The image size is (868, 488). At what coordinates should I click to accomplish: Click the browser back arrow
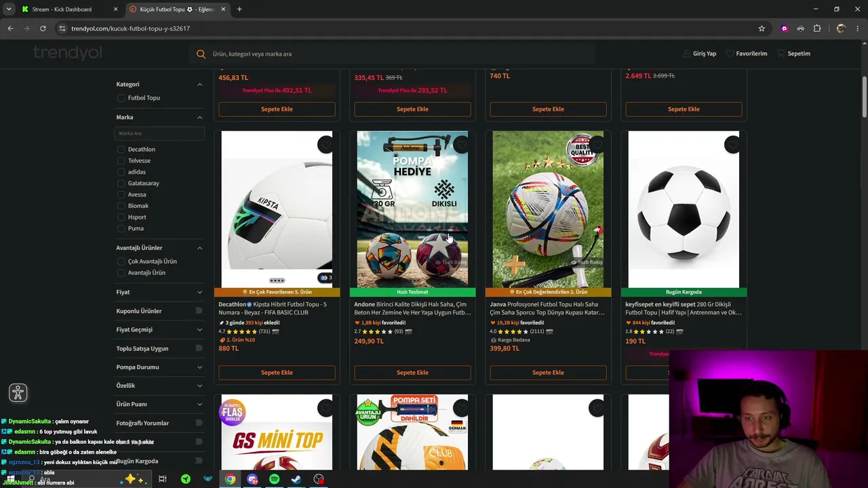10,28
